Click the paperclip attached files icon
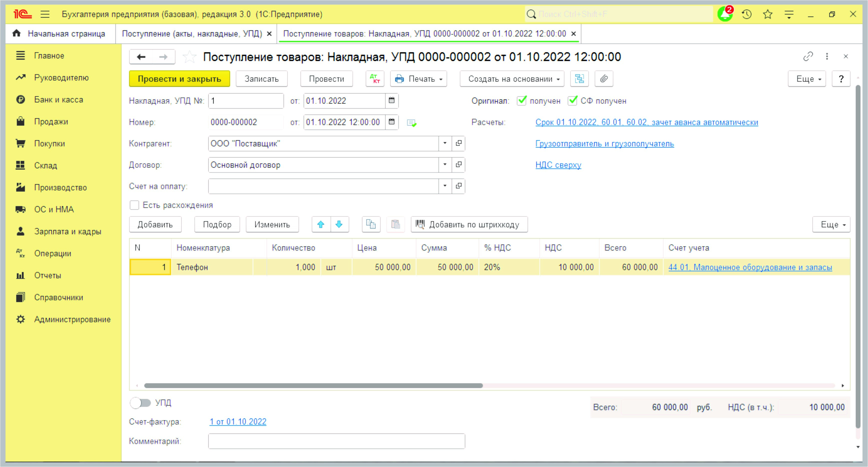868x467 pixels. coord(603,79)
